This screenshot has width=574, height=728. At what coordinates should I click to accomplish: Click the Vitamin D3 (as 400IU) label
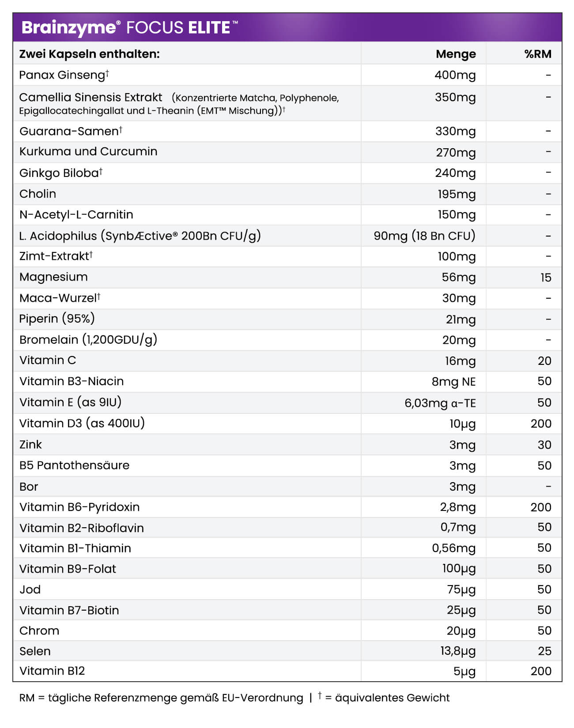pos(82,424)
